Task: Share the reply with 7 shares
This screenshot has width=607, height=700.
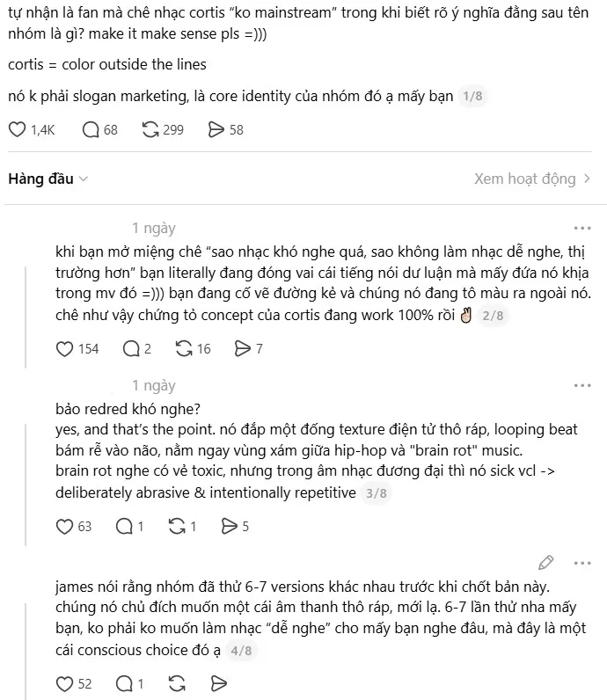Action: pyautogui.click(x=244, y=349)
